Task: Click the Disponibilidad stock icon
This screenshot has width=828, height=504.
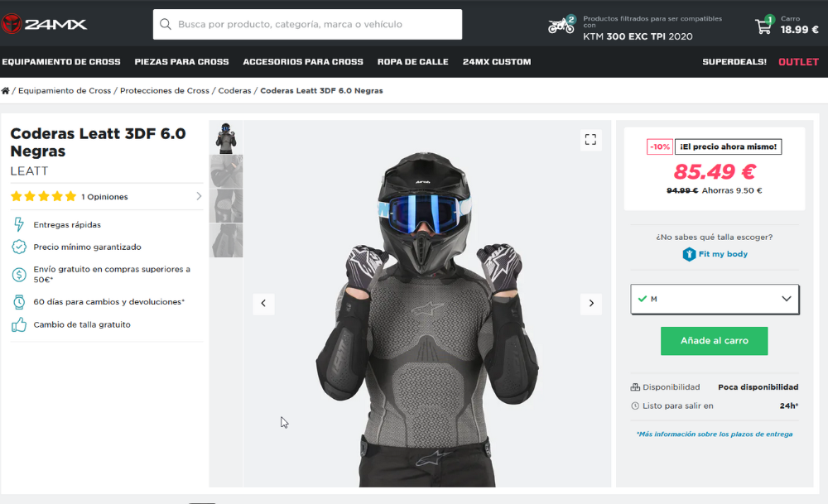Action: [635, 386]
